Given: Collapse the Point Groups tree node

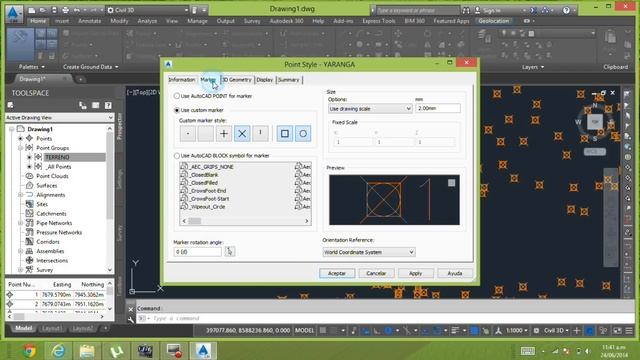Looking at the screenshot, I should coord(20,148).
